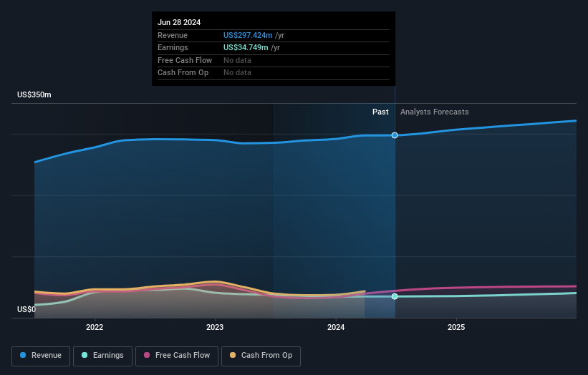Click the 2024 x-axis label

[336, 327]
